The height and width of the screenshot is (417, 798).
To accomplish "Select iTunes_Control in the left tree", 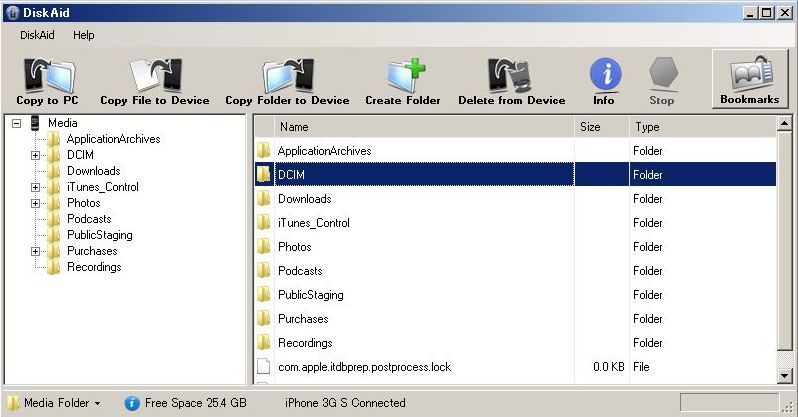I will (103, 187).
